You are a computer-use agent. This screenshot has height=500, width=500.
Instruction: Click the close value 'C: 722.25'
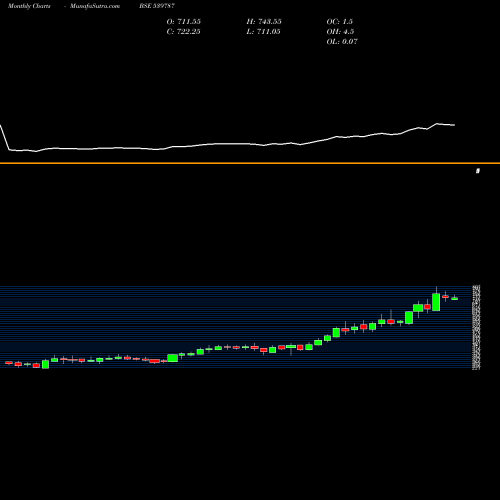(x=184, y=32)
